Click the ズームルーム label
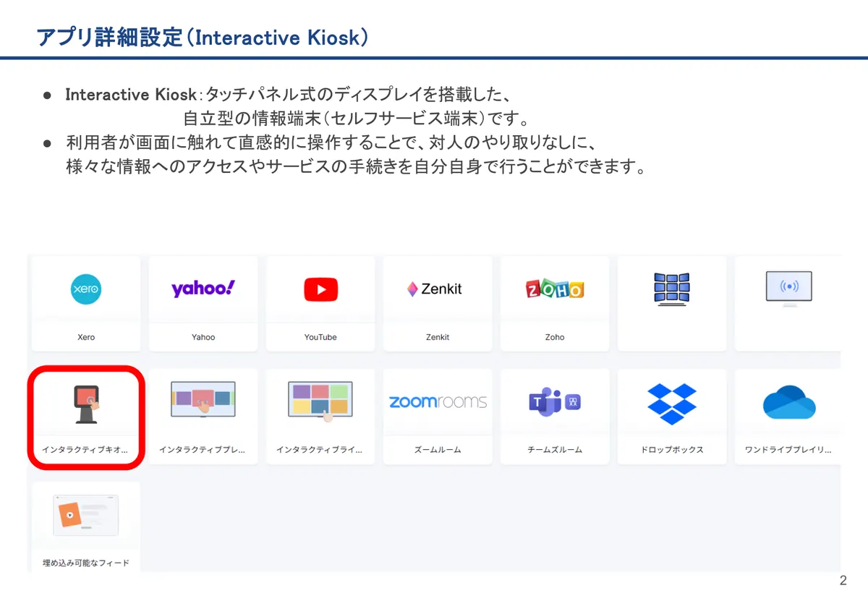868x614 pixels. 438,450
